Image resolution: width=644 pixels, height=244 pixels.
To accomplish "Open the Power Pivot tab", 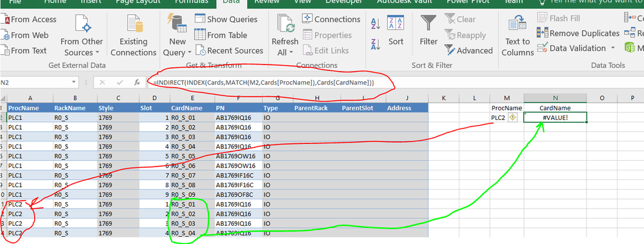I will 468,2.
